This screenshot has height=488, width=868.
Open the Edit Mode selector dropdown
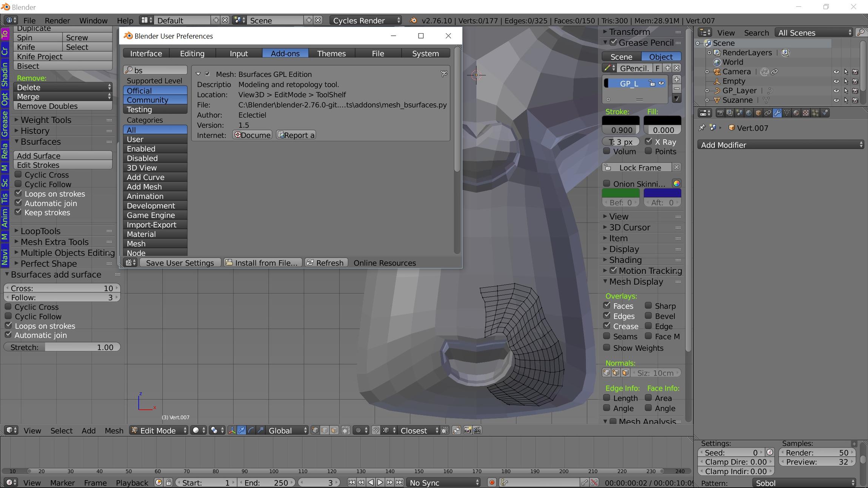[159, 430]
